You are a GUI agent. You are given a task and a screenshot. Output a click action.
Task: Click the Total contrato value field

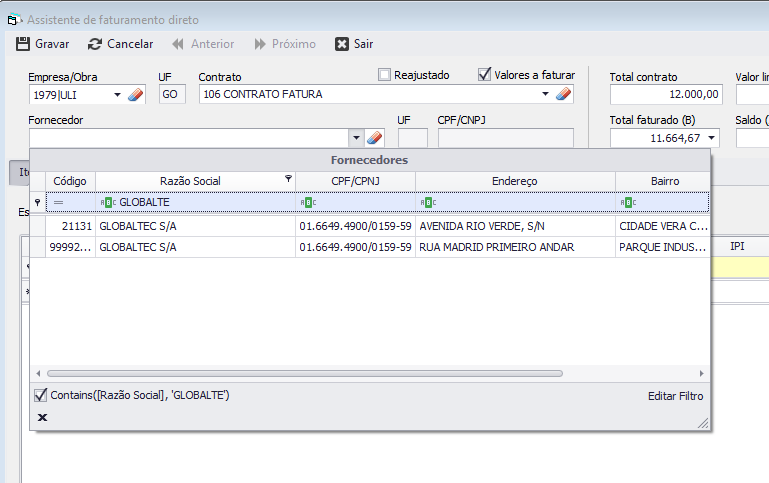pos(666,95)
